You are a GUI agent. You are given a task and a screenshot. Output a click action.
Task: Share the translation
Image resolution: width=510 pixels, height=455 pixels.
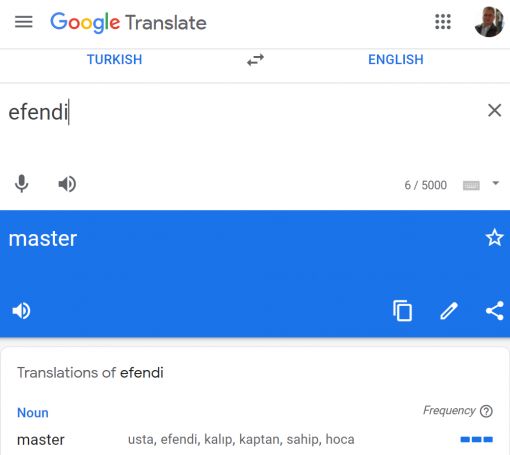pyautogui.click(x=495, y=311)
